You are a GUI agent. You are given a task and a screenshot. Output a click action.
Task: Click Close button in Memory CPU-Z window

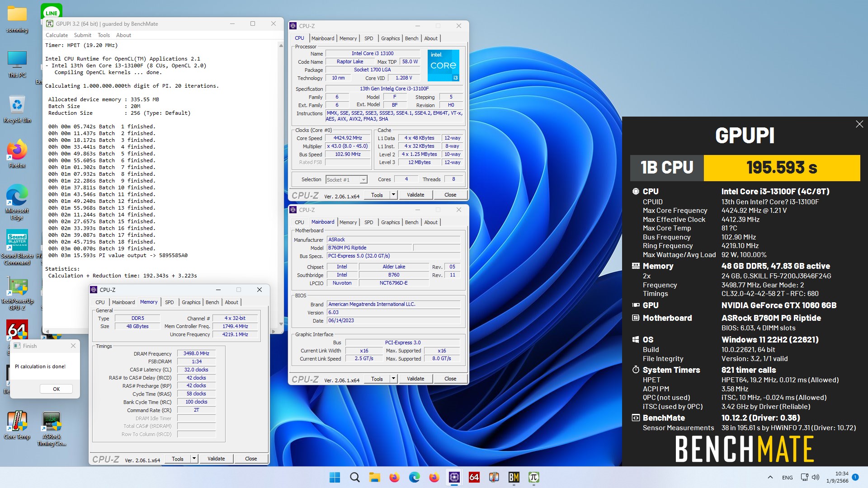(251, 459)
